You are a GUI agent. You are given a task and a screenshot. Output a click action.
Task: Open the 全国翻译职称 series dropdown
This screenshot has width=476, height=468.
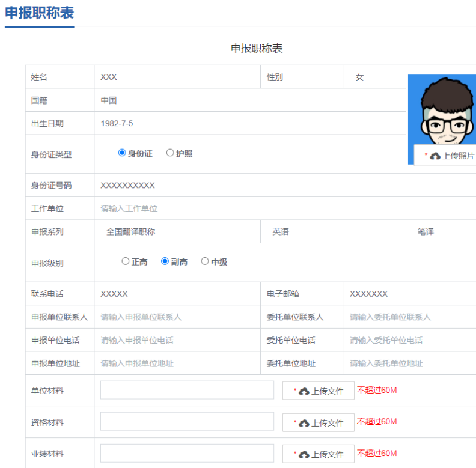tap(177, 231)
